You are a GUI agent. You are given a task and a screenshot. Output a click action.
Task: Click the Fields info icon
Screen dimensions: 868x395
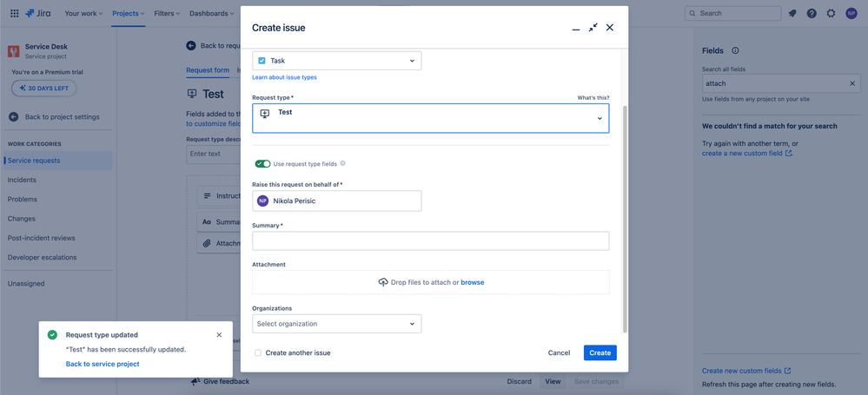(x=735, y=50)
